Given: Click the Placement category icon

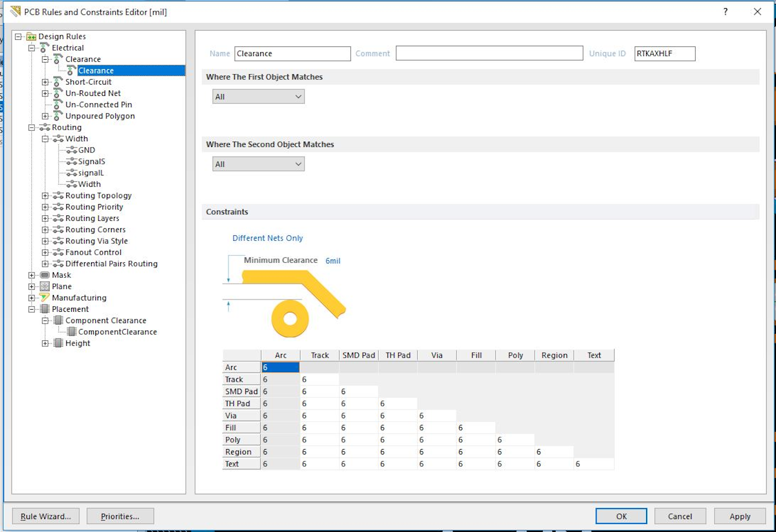Looking at the screenshot, I should coord(45,309).
